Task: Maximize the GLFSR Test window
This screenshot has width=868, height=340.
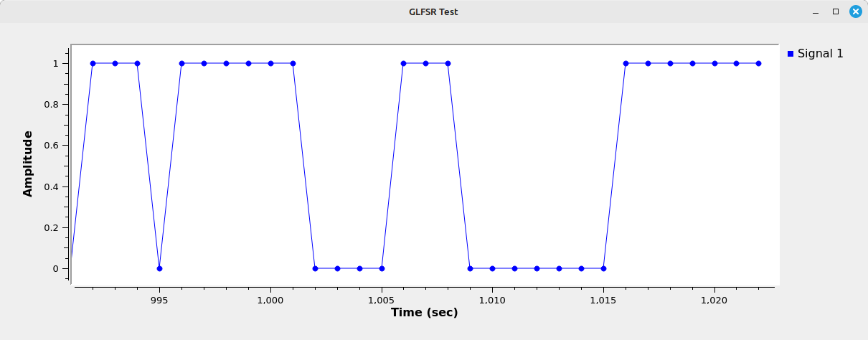Action: point(835,11)
